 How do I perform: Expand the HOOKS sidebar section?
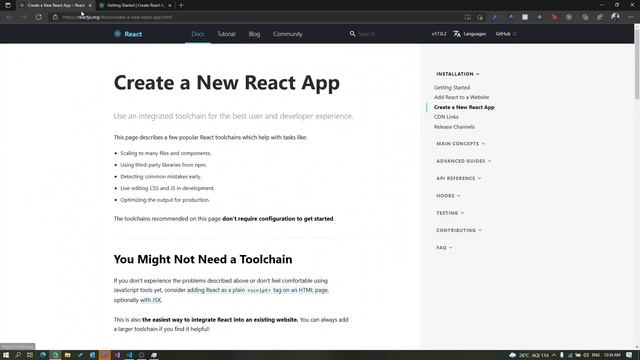[448, 196]
